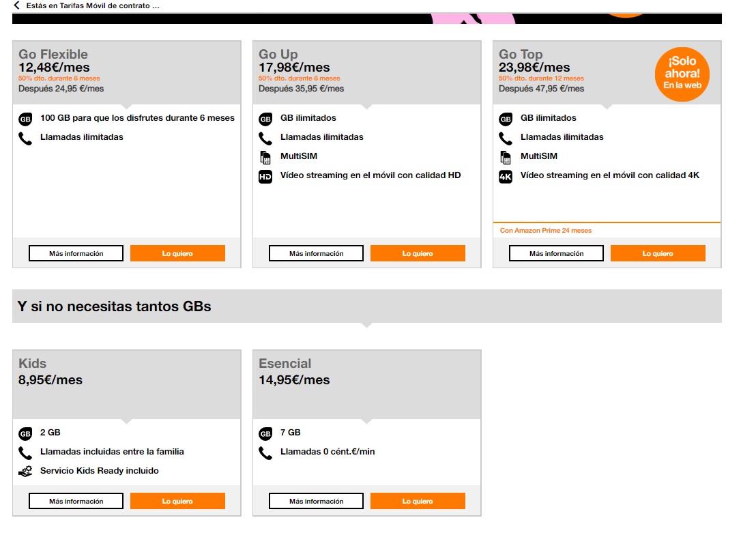Open 'Más información' for Go Up
This screenshot has width=756, height=533.
(317, 253)
